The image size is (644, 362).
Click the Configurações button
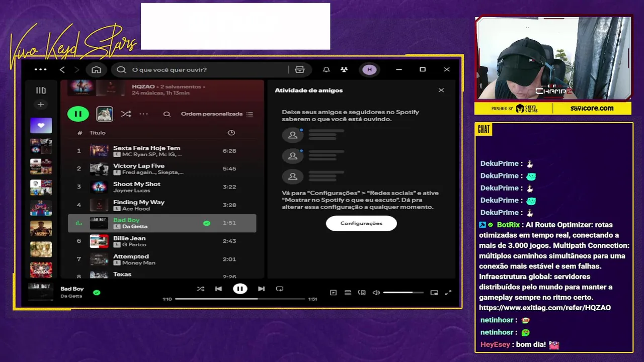(x=361, y=223)
